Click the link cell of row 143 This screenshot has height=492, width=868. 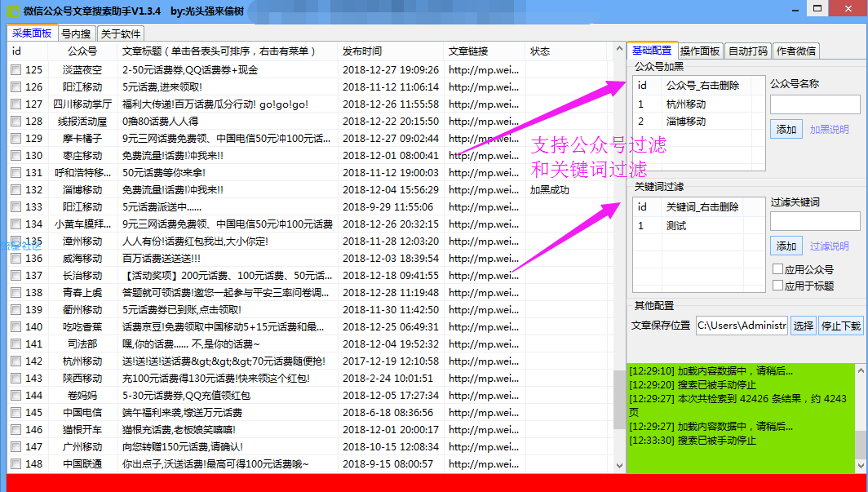pos(484,379)
